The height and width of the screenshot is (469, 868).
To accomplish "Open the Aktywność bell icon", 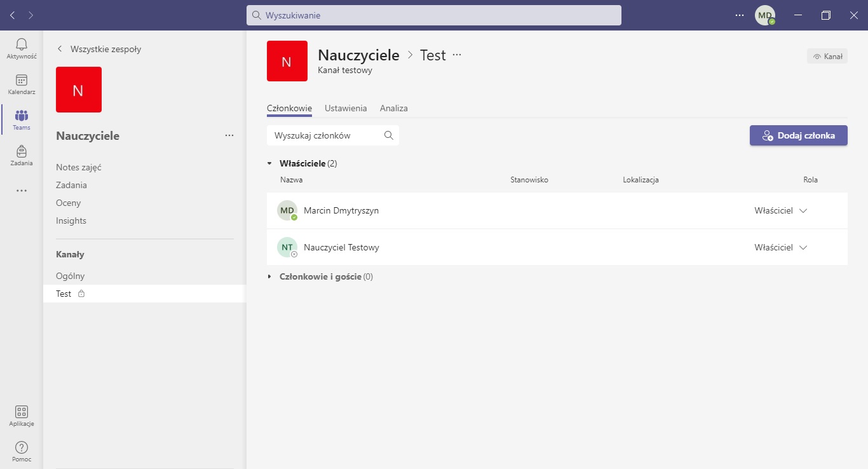I will 21,44.
